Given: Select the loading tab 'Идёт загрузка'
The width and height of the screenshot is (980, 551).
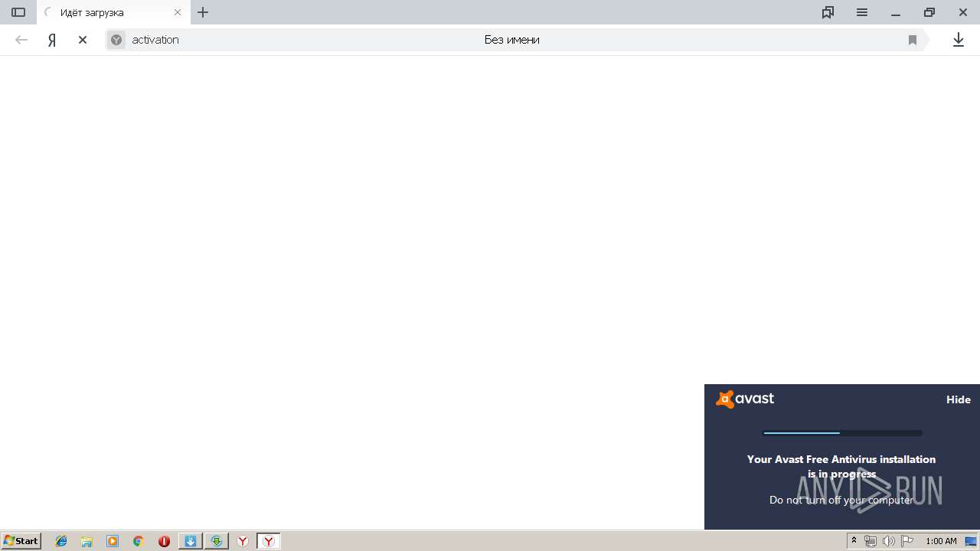Looking at the screenshot, I should point(112,13).
